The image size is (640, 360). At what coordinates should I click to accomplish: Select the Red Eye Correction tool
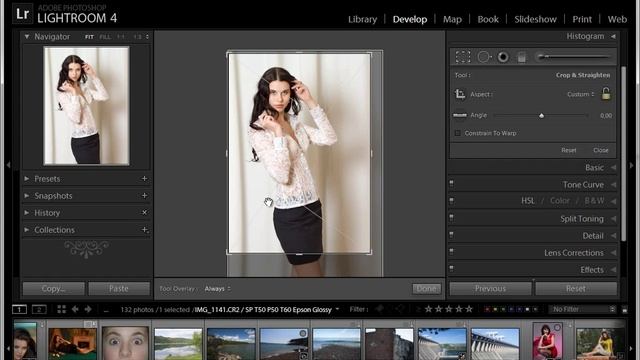click(x=503, y=57)
